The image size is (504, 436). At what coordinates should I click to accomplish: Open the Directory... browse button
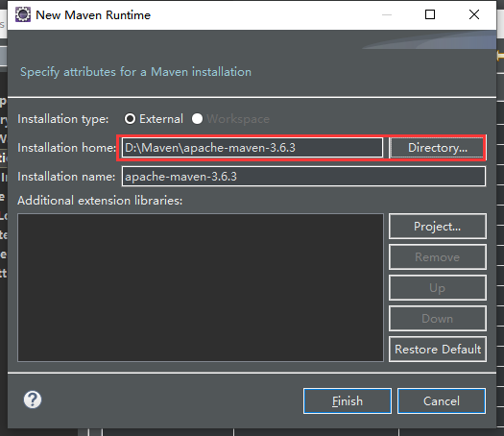pos(437,148)
